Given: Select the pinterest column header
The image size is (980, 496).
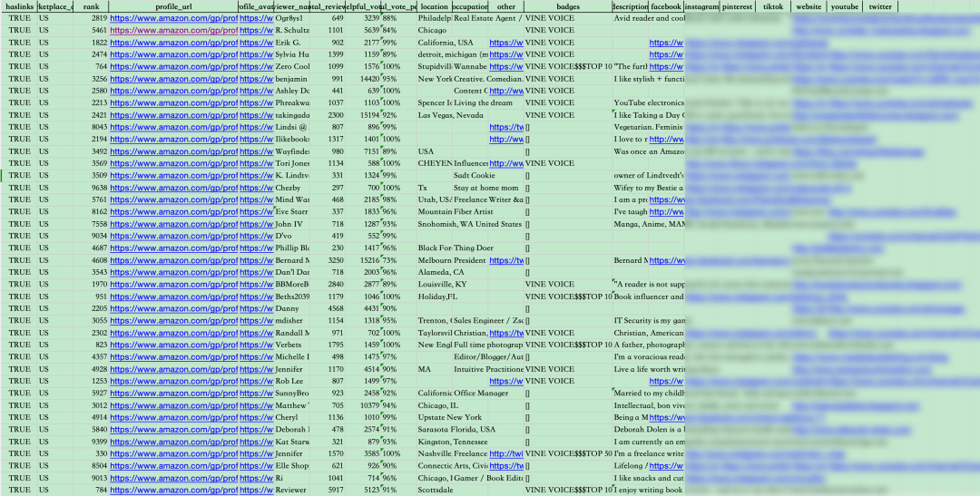Looking at the screenshot, I should click(x=737, y=6).
